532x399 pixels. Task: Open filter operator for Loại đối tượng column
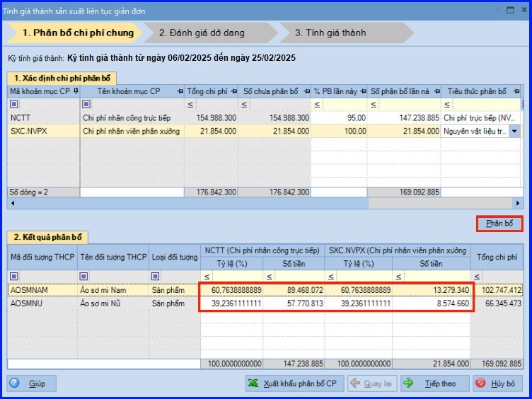(155, 276)
